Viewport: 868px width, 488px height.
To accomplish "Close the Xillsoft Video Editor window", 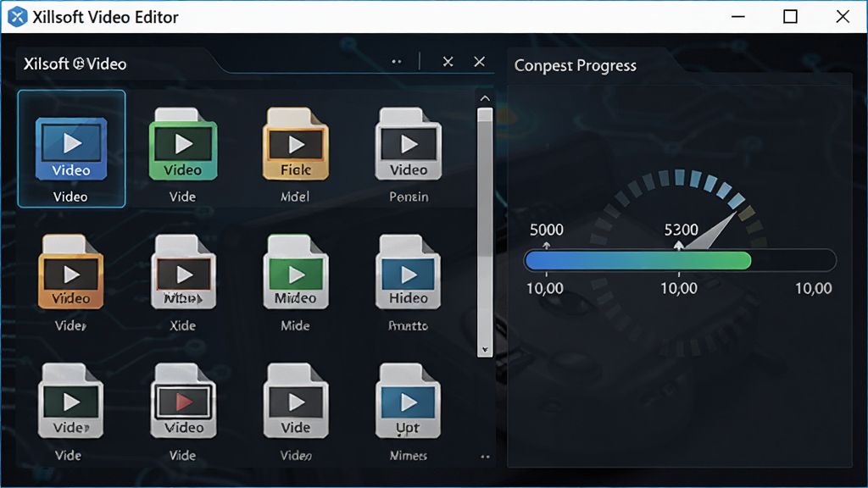I will click(x=843, y=17).
